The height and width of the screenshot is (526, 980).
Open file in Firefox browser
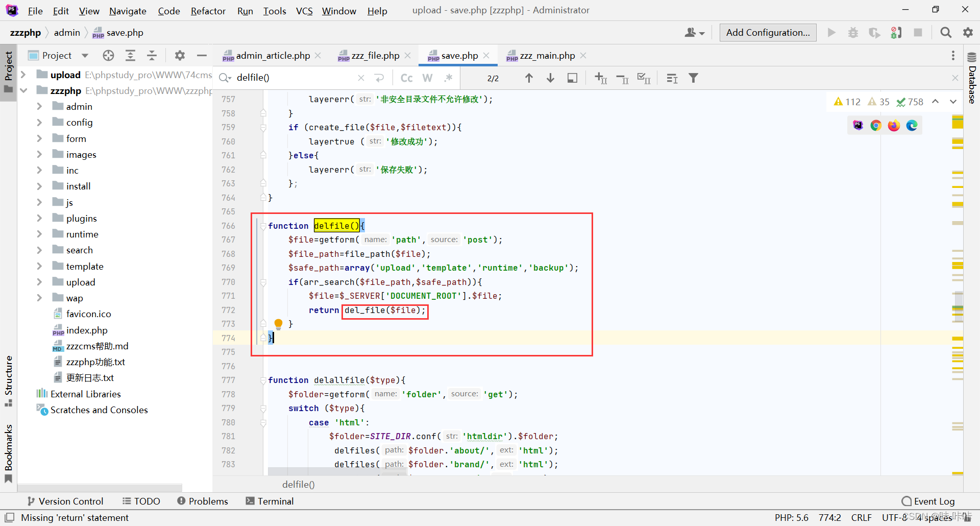pos(894,125)
